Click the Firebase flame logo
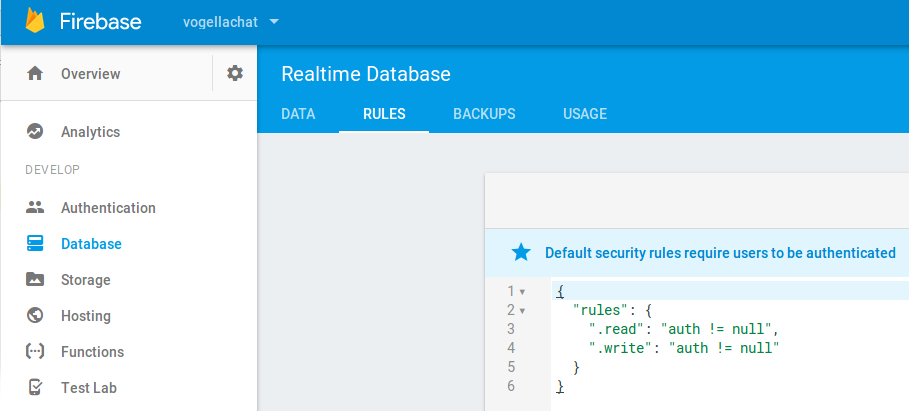Viewport: 909px width, 411px height. 35,21
